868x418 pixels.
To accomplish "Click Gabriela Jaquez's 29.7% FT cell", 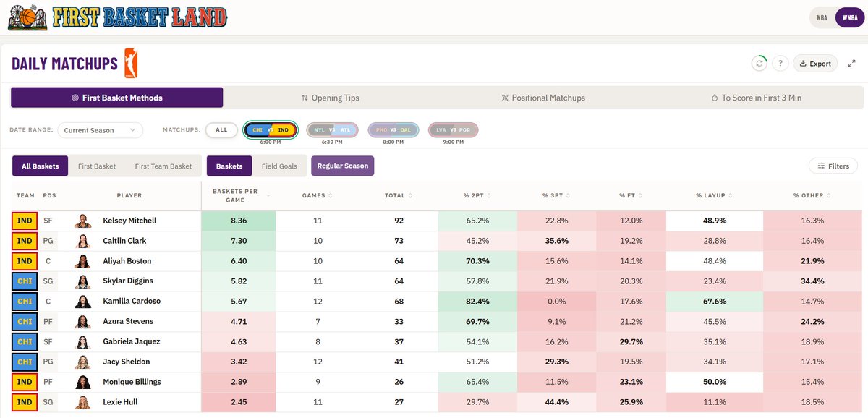I will [631, 341].
